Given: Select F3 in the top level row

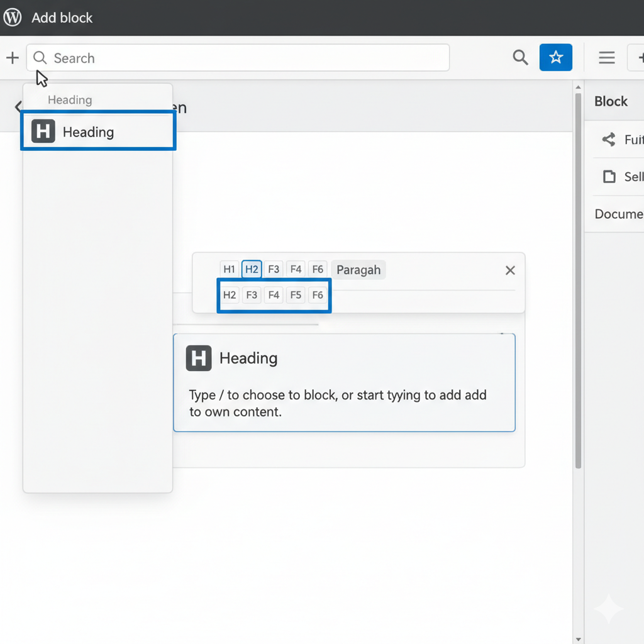Looking at the screenshot, I should click(274, 270).
